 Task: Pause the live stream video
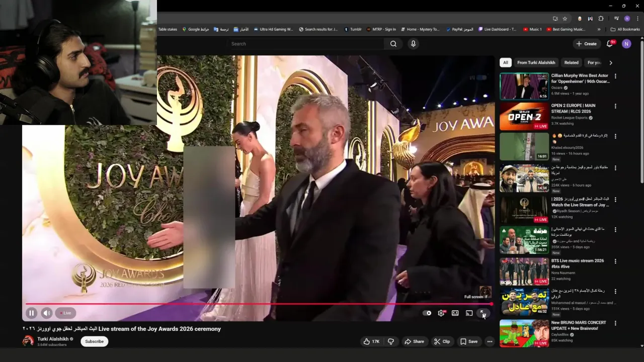pyautogui.click(x=31, y=313)
